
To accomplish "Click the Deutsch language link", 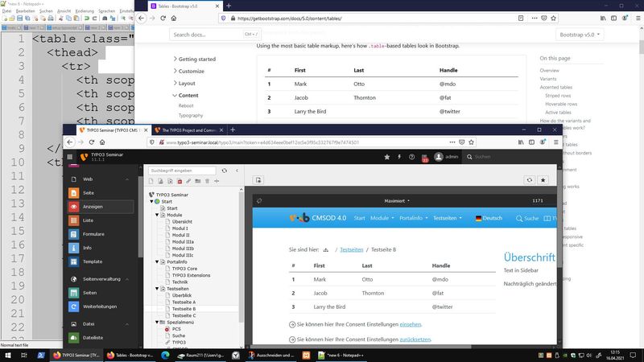I will 489,218.
